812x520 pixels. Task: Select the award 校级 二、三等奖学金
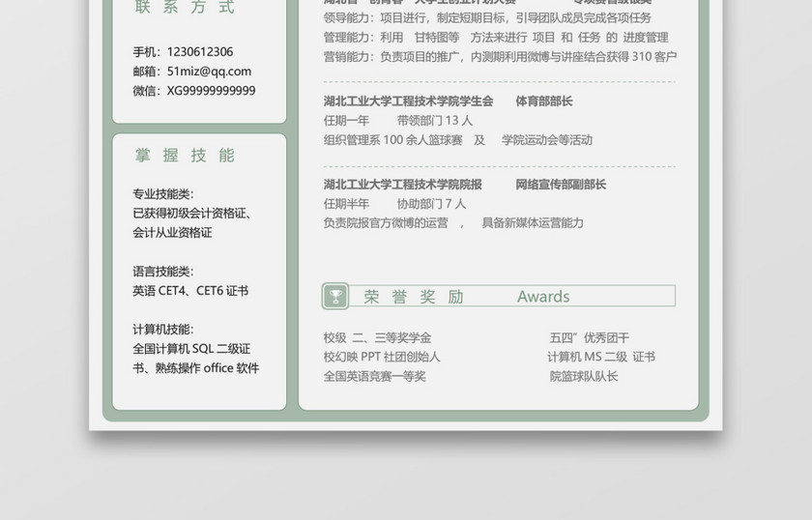click(377, 338)
